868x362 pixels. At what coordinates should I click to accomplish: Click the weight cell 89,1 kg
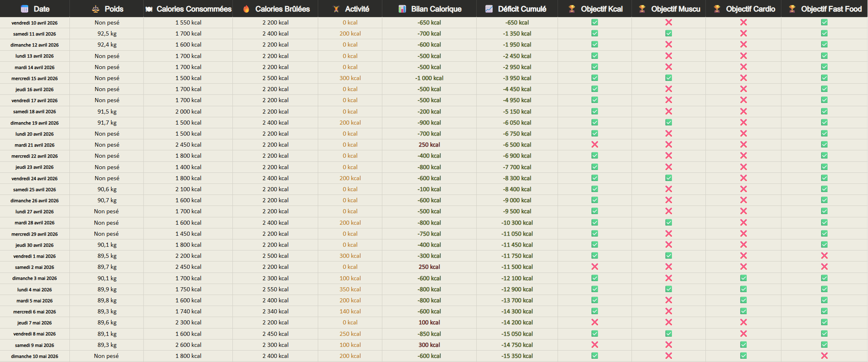point(107,334)
